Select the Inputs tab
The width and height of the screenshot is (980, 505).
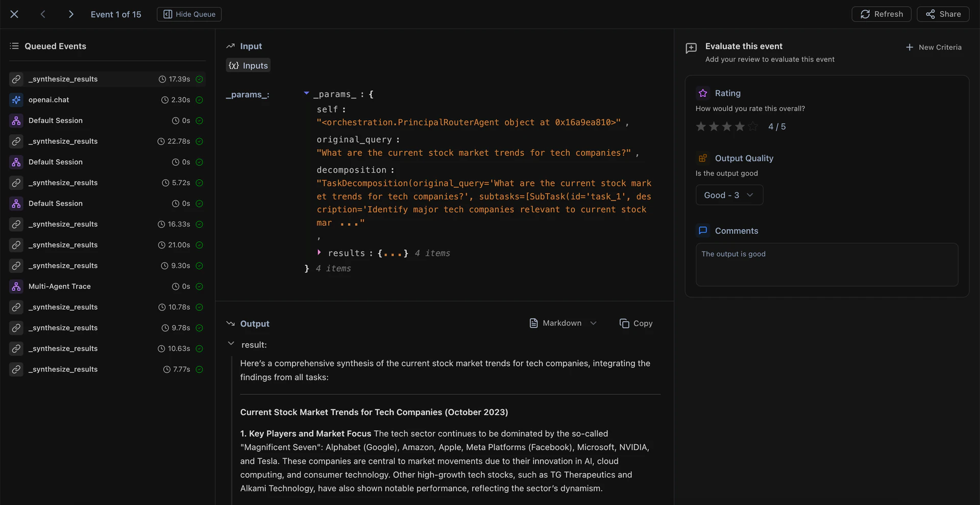[x=248, y=66]
